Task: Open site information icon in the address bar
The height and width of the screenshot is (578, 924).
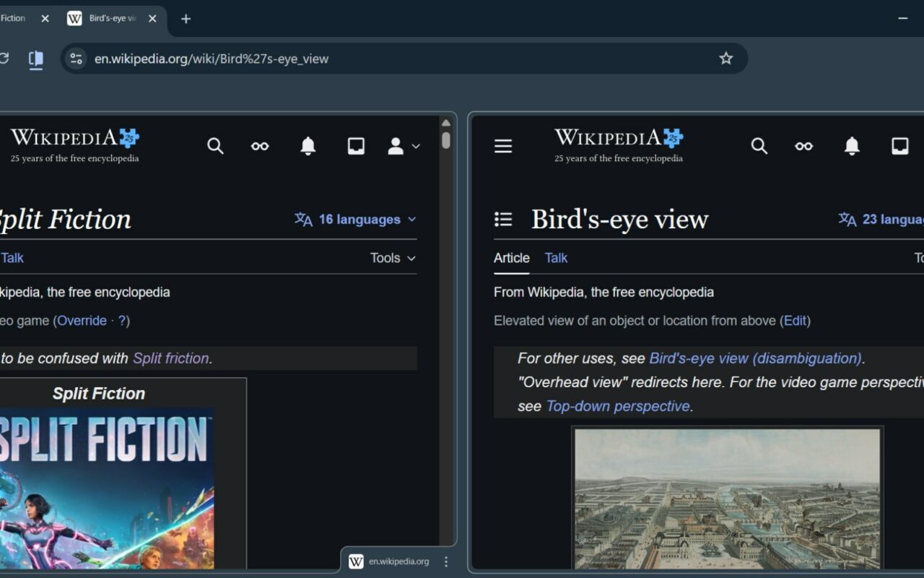Action: [77, 59]
